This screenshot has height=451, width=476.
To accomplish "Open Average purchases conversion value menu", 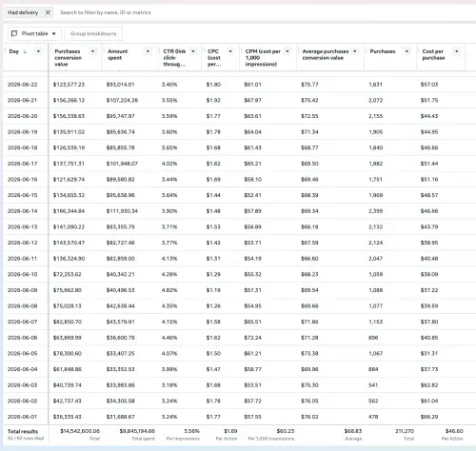I will [355, 51].
